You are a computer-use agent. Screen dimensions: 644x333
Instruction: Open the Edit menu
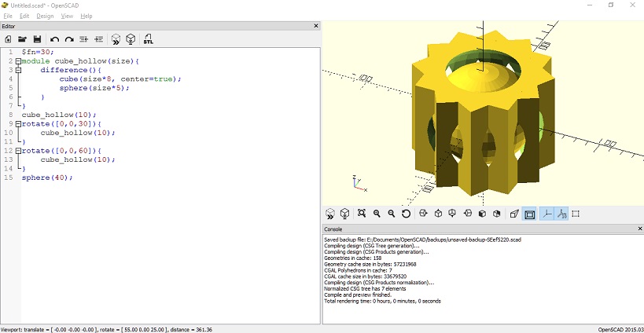(24, 16)
